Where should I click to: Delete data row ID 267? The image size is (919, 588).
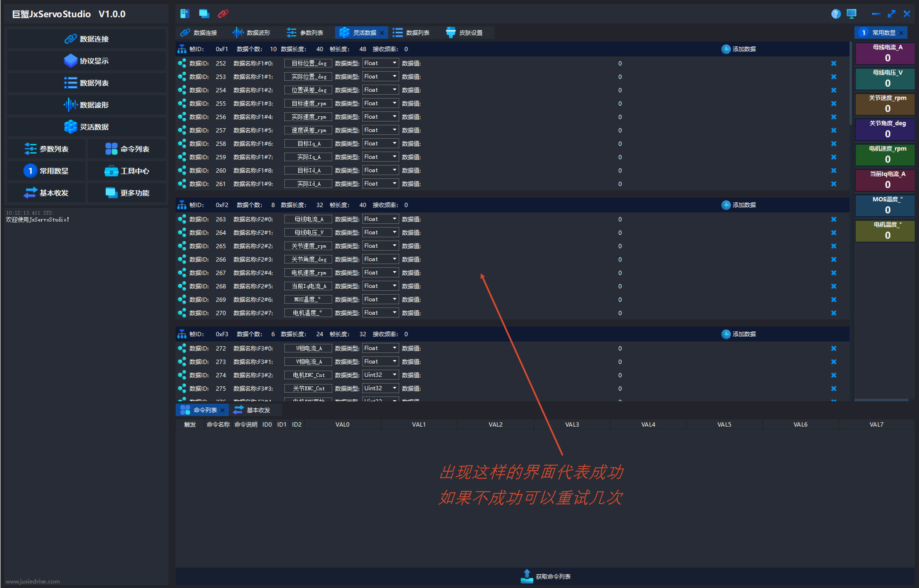pyautogui.click(x=834, y=273)
